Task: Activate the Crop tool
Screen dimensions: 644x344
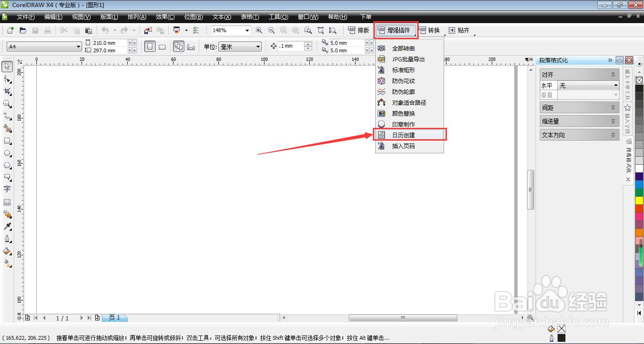Action: (x=7, y=92)
